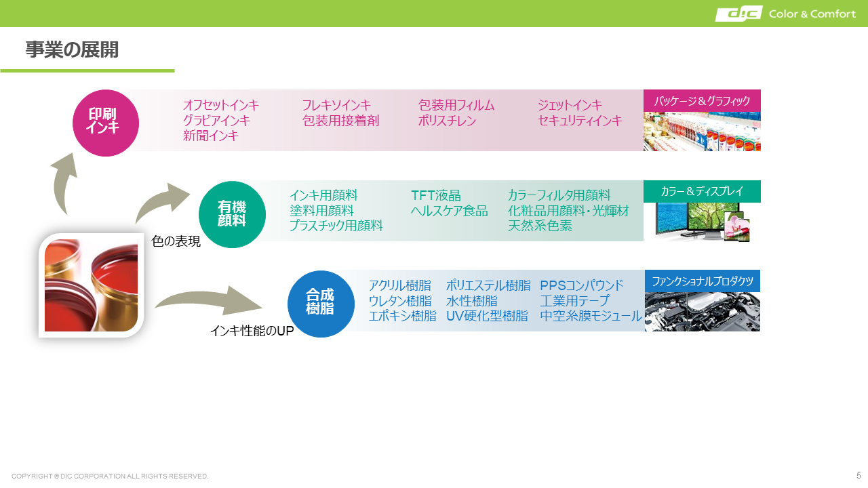The height and width of the screenshot is (488, 868).
Task: Click the text 化粧品用顔料・光輝材
Action: pyautogui.click(x=569, y=211)
